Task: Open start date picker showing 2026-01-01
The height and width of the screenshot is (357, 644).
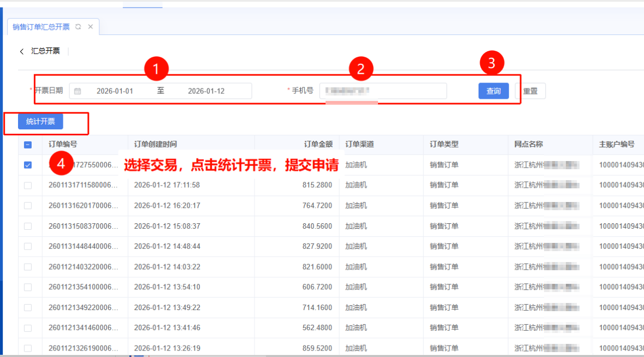Action: pyautogui.click(x=115, y=91)
